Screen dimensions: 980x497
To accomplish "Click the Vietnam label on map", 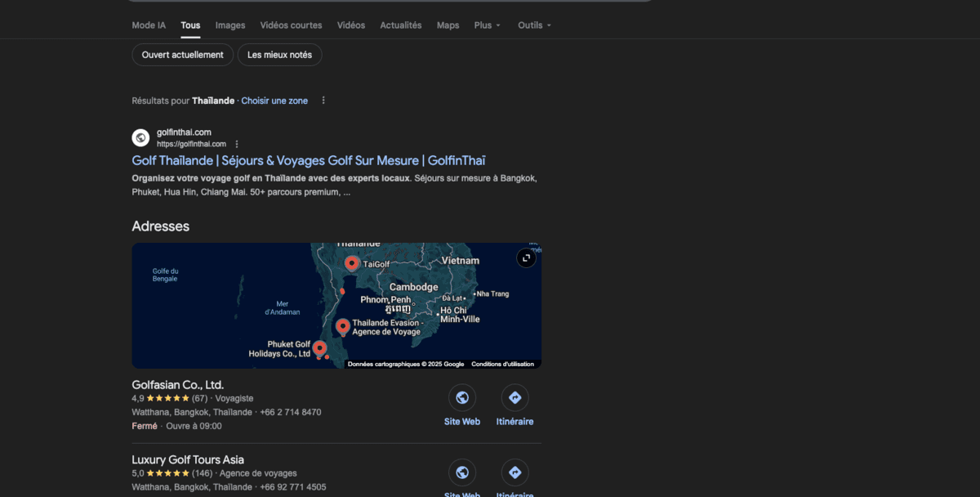I will [x=460, y=260].
